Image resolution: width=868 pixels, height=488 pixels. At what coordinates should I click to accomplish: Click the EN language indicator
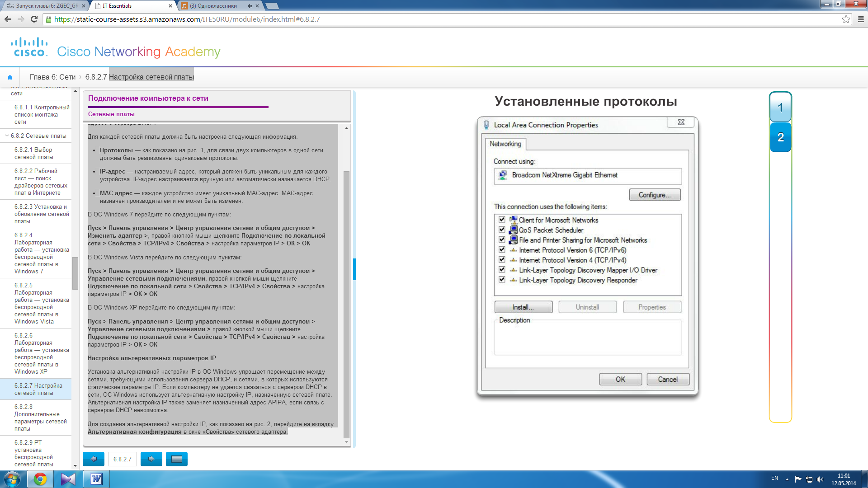(x=774, y=478)
